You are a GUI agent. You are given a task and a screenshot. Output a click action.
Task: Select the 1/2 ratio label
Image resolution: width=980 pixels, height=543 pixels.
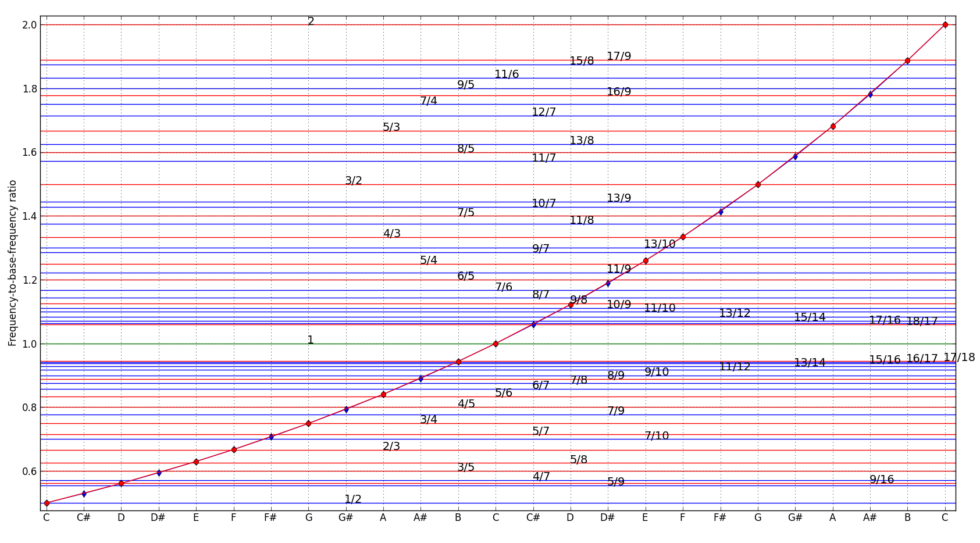click(353, 499)
